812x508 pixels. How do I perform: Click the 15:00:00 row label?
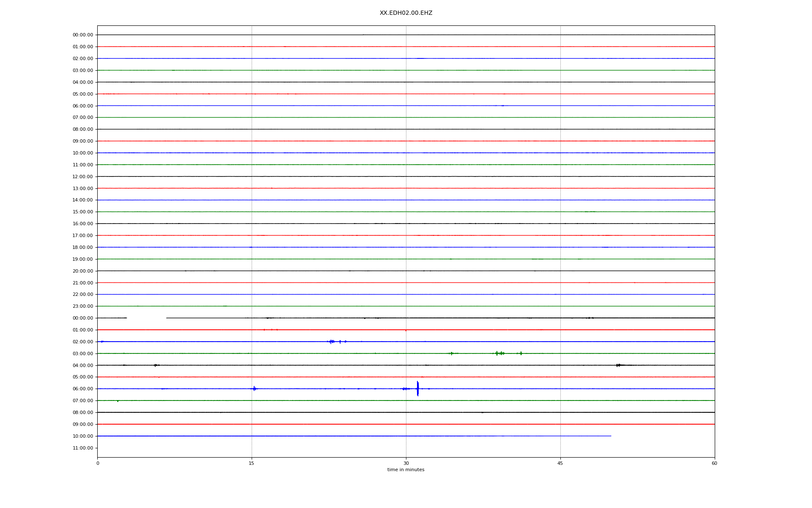point(82,212)
